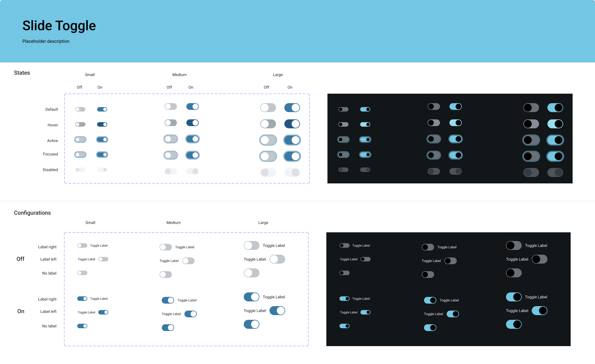Toggle large Off label-right switch, light configurations
Image resolution: width=595 pixels, height=364 pixels.
252,245
